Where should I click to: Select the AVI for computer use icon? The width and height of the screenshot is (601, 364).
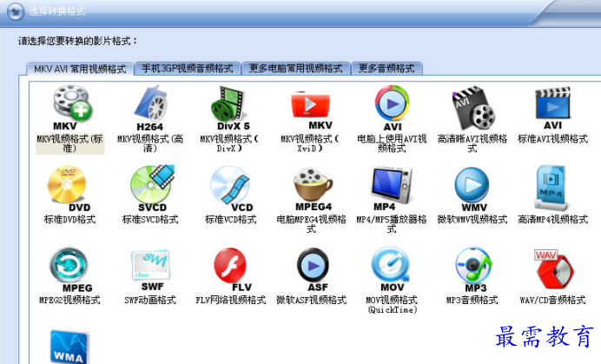click(x=392, y=109)
